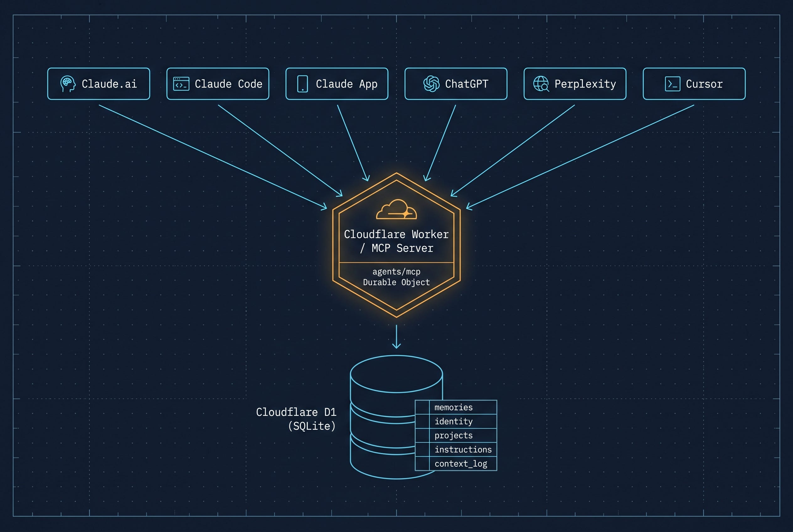Click the "Cloudflare Worker / MCP Server" label
The width and height of the screenshot is (793, 532).
[x=396, y=241]
